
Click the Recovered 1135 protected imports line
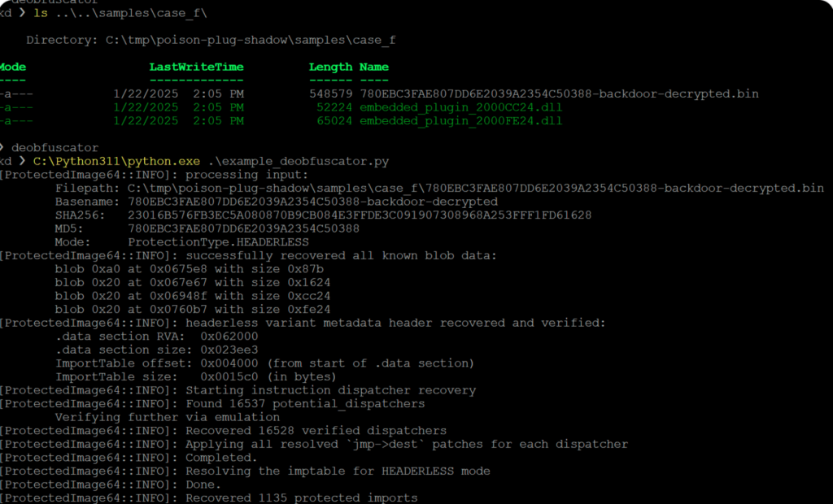coord(209,497)
